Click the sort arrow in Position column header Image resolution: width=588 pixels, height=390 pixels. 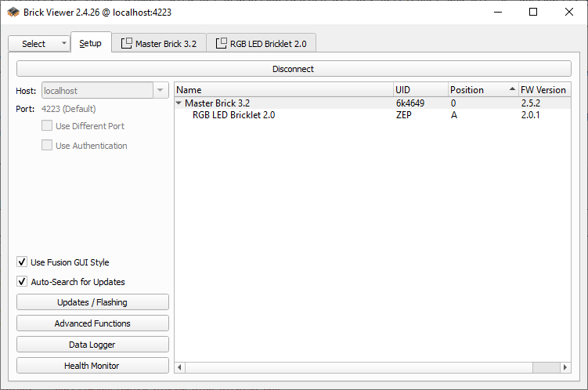coord(512,89)
